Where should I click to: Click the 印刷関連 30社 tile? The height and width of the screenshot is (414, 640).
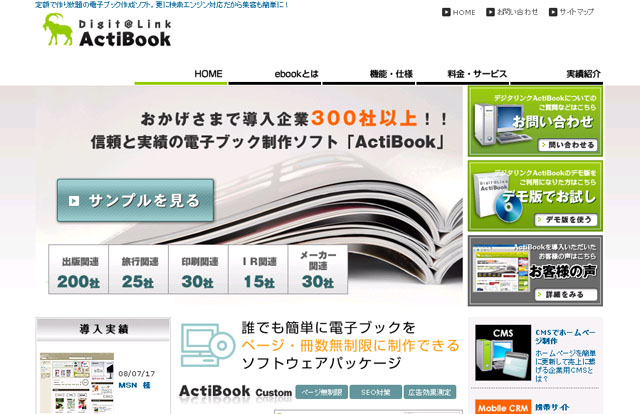[x=198, y=269]
